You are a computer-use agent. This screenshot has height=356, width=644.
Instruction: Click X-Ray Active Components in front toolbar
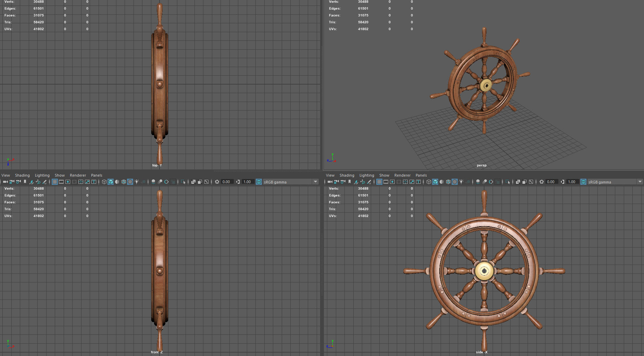pos(200,182)
